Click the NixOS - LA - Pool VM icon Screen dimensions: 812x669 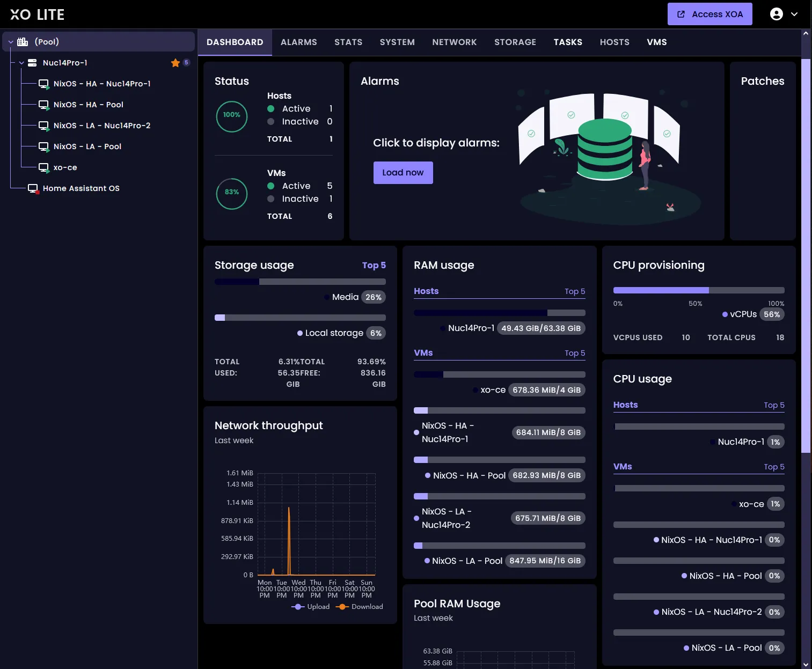(43, 146)
